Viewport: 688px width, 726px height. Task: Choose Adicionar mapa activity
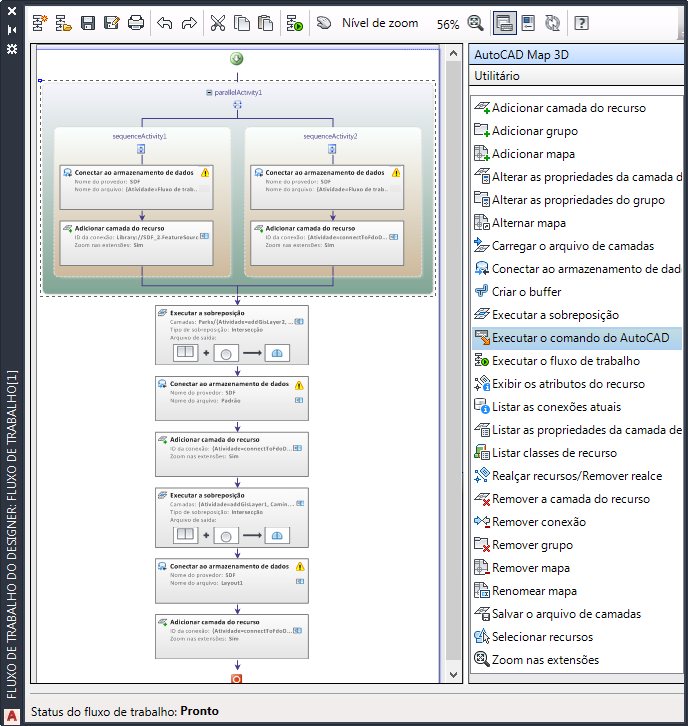(577, 154)
